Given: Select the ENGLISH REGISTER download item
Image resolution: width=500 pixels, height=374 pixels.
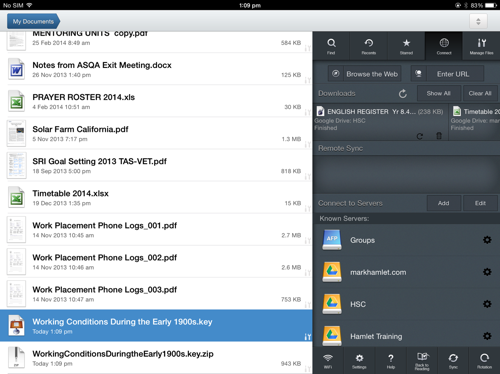Looking at the screenshot, I should click(x=380, y=121).
